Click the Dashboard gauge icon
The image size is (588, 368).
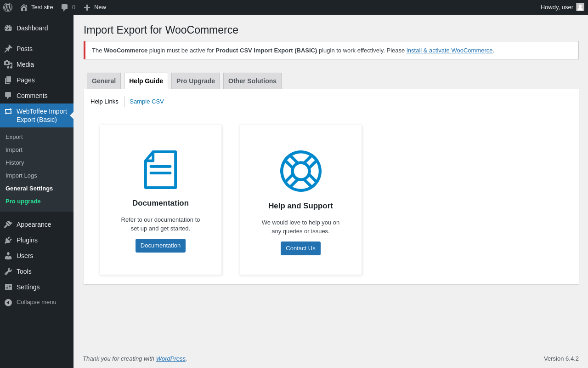[8, 28]
